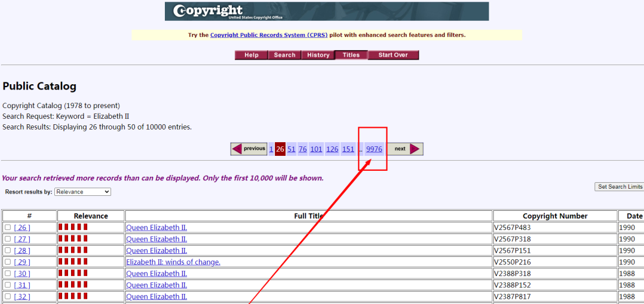Jump to results starting at 76
The width and height of the screenshot is (644, 304).
click(x=303, y=149)
